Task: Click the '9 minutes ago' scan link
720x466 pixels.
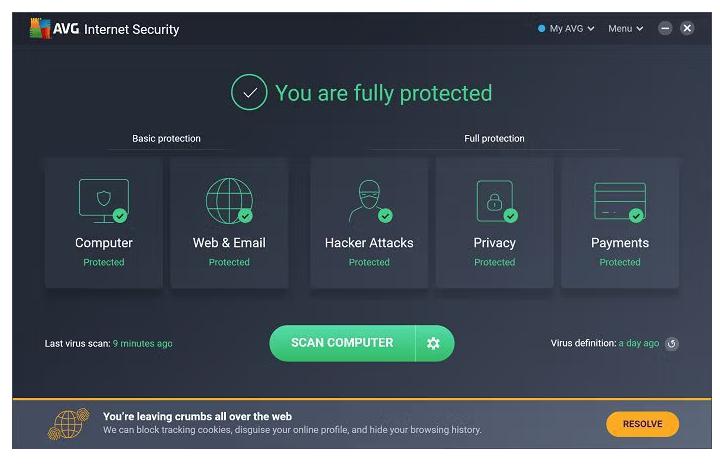Action: 142,344
